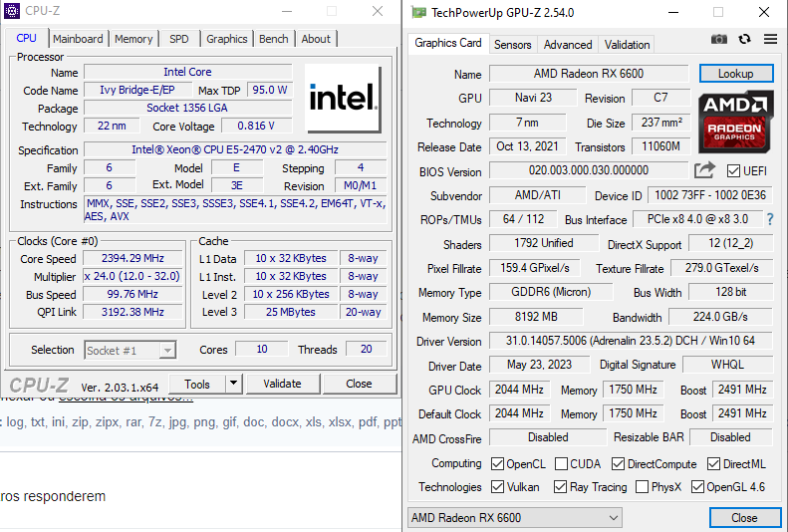
Task: Click the Intel logo in CPU-Z
Action: tap(343, 98)
